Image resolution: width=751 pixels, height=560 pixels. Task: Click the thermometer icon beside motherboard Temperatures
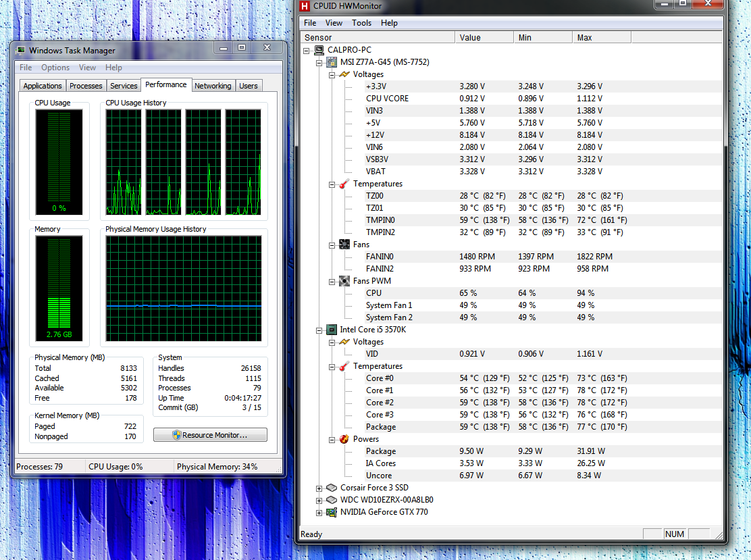click(x=344, y=184)
